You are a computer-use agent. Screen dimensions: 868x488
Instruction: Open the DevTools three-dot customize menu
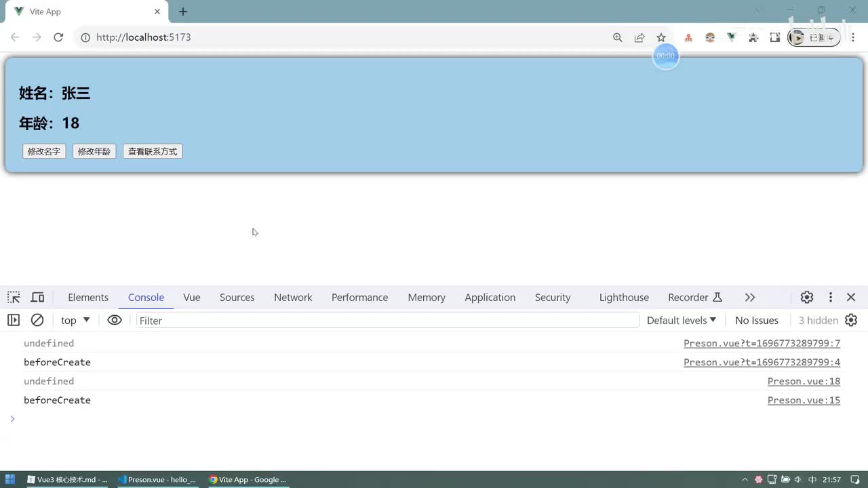(830, 298)
